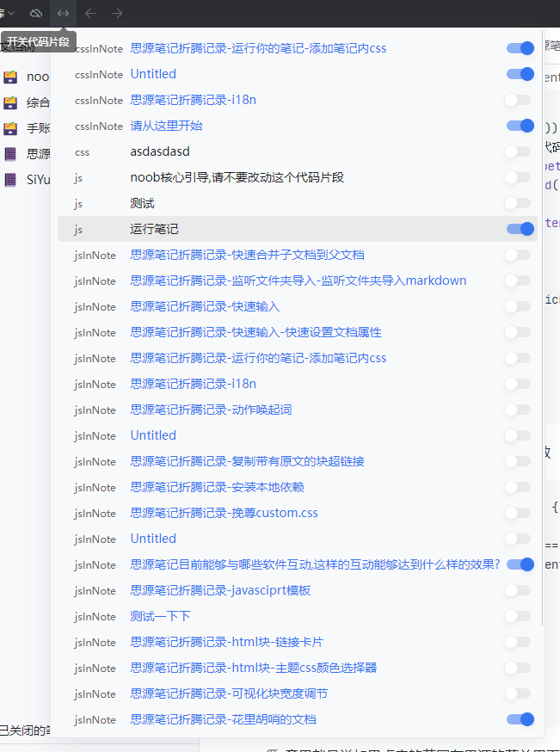Image resolution: width=560 pixels, height=752 pixels.
Task: Disable the cssInNote Untitled snippet toggle
Action: tap(520, 74)
